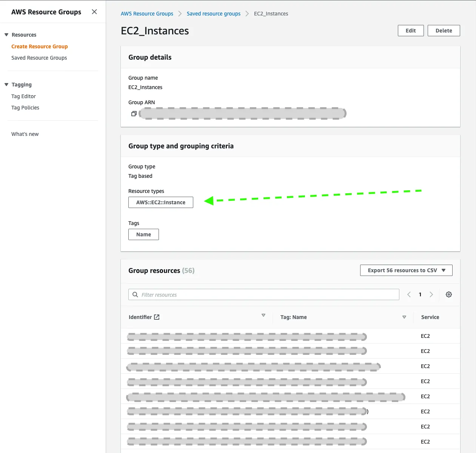
Task: Focus the Filter resources search field
Action: (268, 294)
